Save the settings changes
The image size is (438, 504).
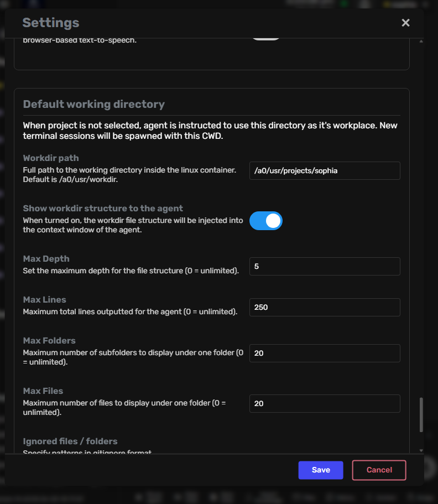[321, 470]
